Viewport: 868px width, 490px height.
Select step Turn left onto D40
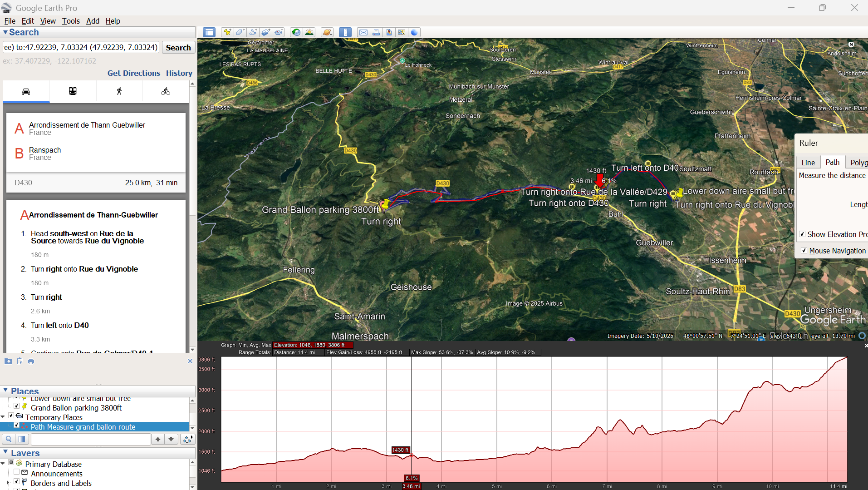pyautogui.click(x=59, y=325)
